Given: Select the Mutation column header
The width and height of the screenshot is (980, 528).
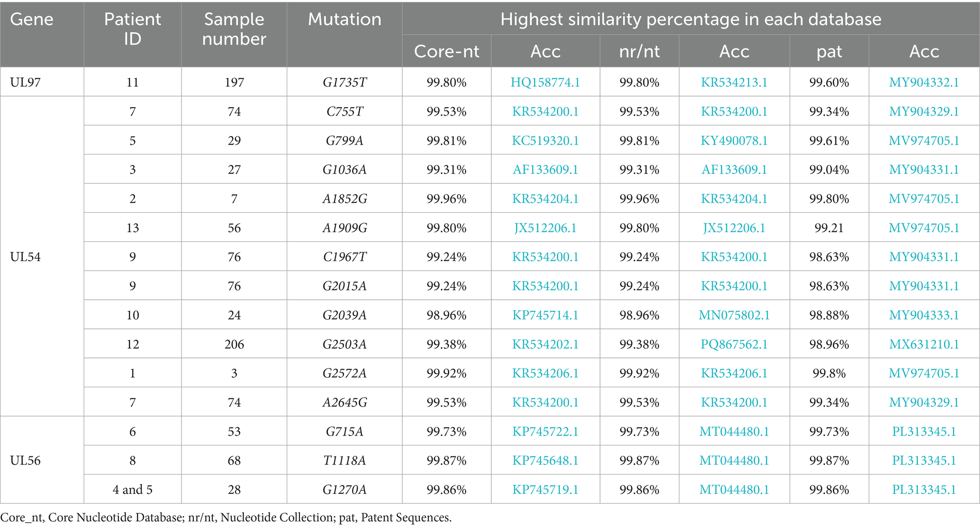Looking at the screenshot, I should point(345,19).
